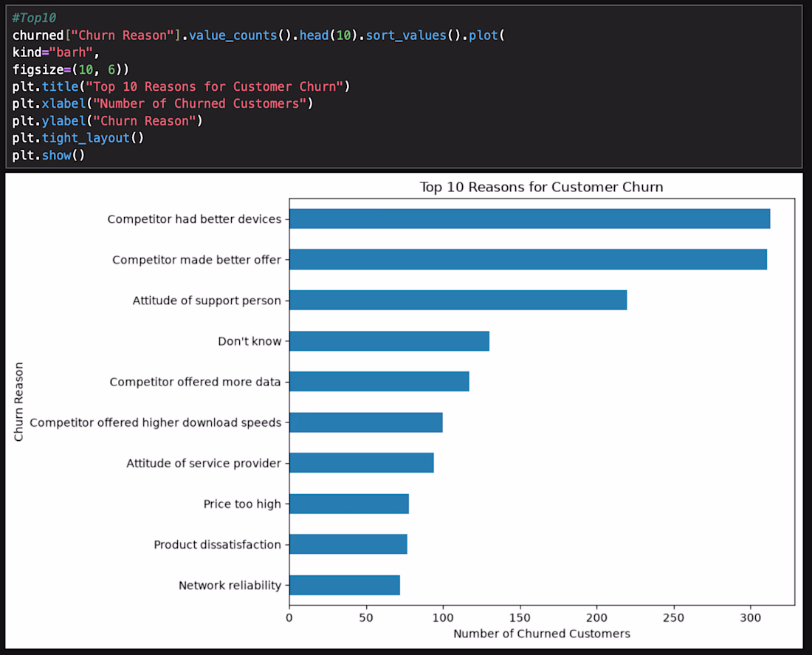Click the "Product dissatisfaction" axis label
Image resolution: width=812 pixels, height=655 pixels.
pyautogui.click(x=218, y=545)
